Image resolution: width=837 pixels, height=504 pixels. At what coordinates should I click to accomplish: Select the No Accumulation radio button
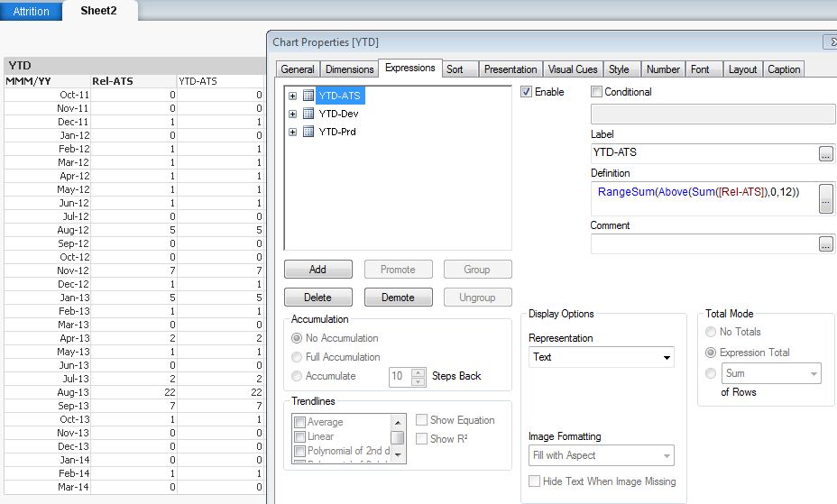(297, 338)
